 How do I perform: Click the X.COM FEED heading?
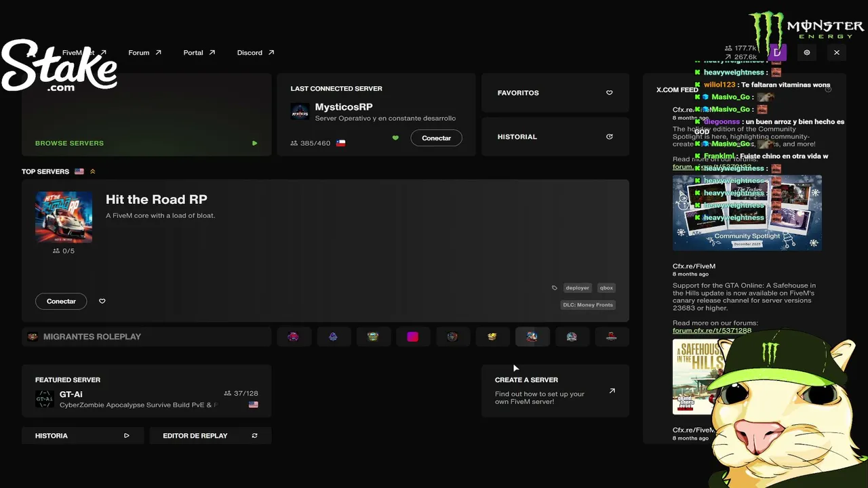point(677,89)
